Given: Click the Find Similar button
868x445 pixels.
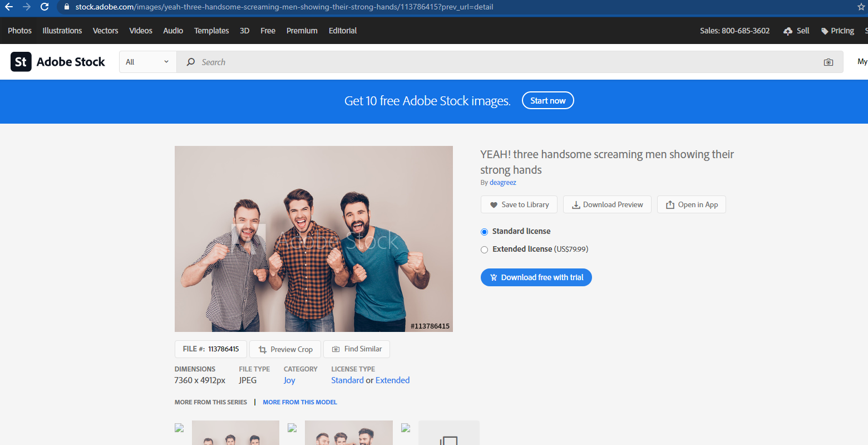Looking at the screenshot, I should coord(357,349).
